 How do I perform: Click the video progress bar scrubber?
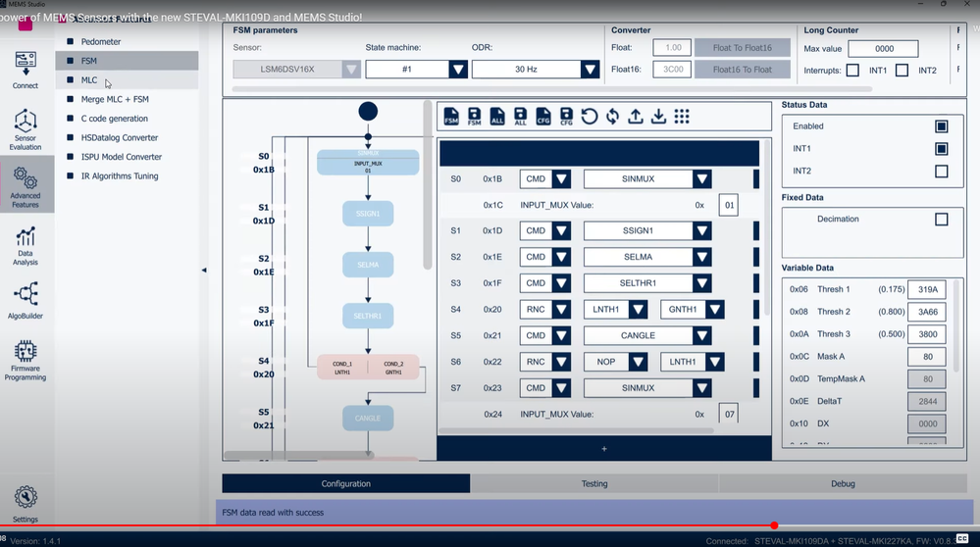click(774, 525)
